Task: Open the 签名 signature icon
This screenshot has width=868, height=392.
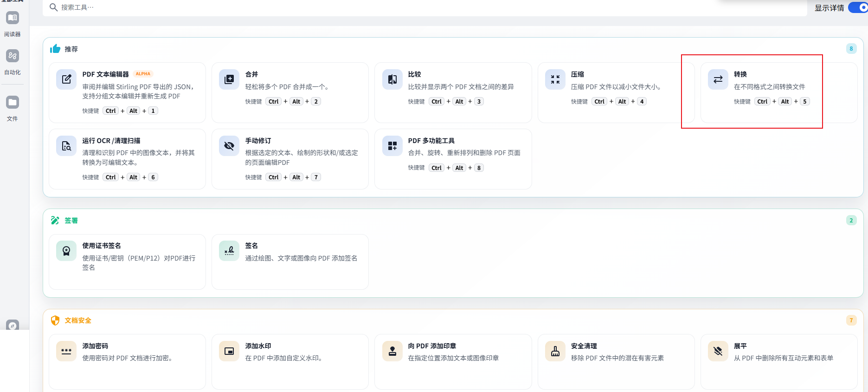Action: (x=229, y=251)
